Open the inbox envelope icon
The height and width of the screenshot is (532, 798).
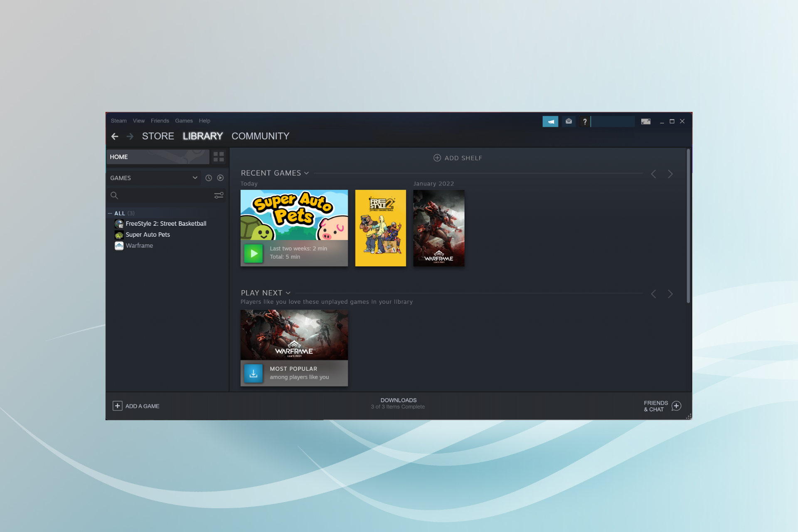(569, 121)
